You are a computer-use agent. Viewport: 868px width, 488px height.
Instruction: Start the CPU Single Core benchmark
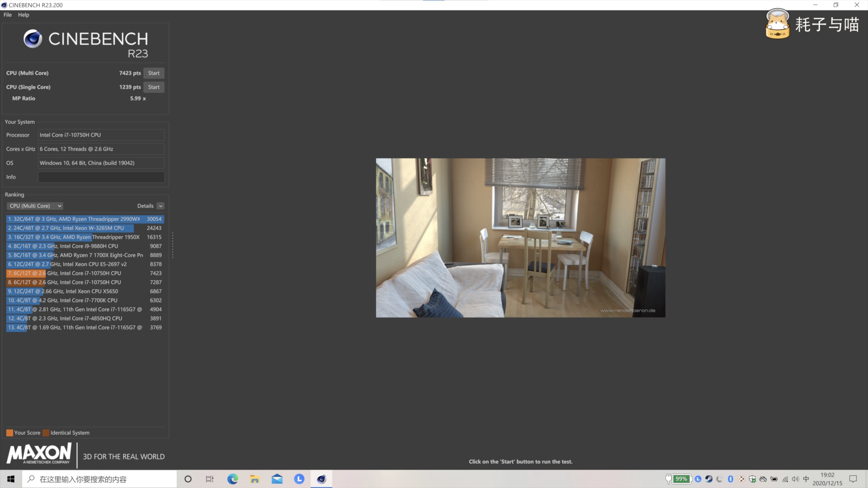click(x=154, y=87)
